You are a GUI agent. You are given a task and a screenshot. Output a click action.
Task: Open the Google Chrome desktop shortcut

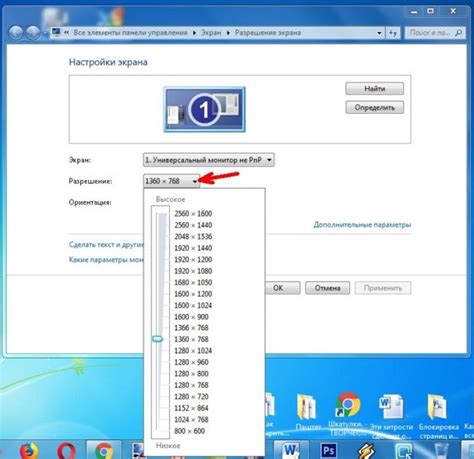347,405
